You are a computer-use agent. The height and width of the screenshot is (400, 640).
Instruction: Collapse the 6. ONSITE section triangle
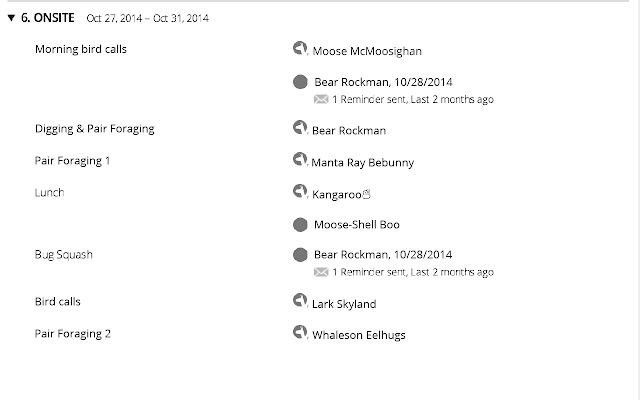(11, 18)
